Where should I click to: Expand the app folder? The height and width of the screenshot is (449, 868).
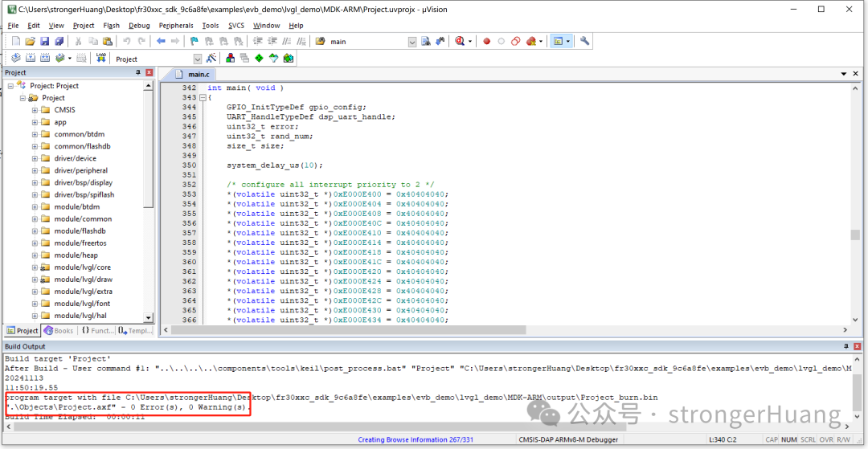35,122
